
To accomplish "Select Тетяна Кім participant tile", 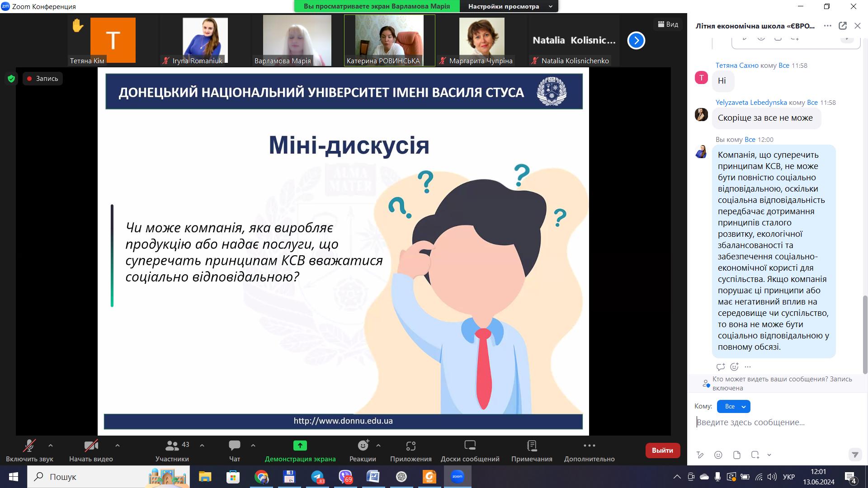I will [x=113, y=41].
